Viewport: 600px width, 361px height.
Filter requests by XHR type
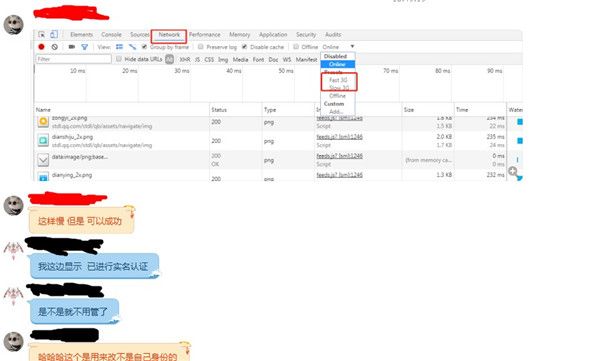point(185,59)
